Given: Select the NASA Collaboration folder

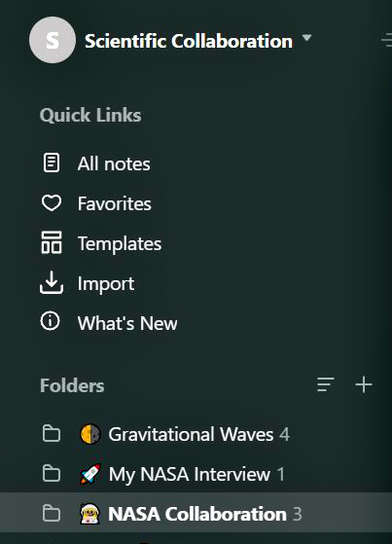Looking at the screenshot, I should coord(196,513).
